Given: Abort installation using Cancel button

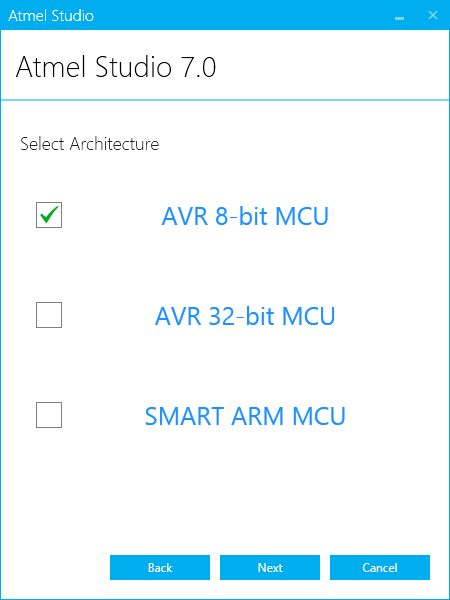Looking at the screenshot, I should [x=380, y=567].
